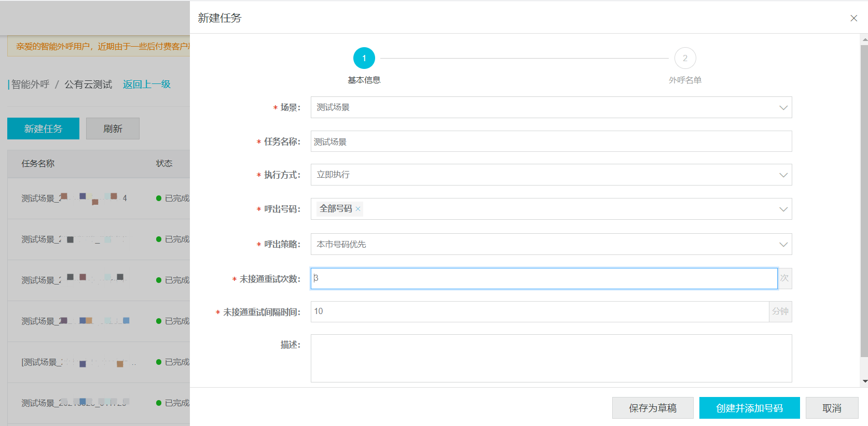Viewport: 868px width, 426px height.
Task: Click the 刷新 button
Action: point(113,129)
